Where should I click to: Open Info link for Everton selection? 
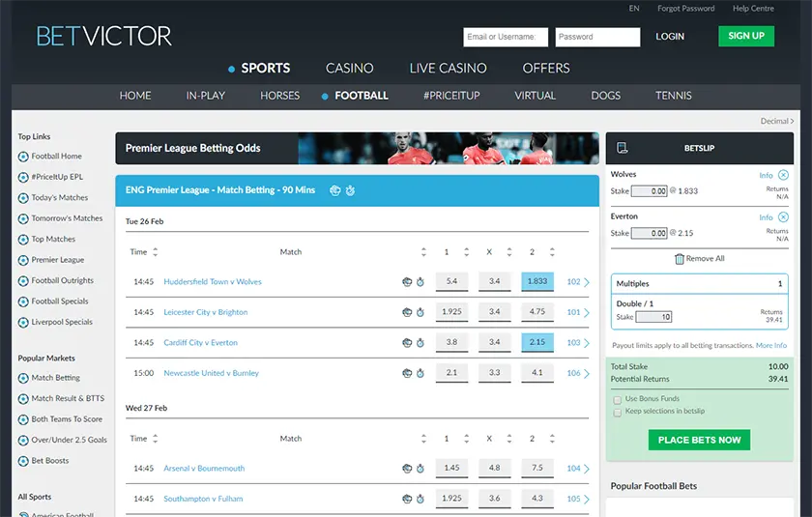pos(766,217)
